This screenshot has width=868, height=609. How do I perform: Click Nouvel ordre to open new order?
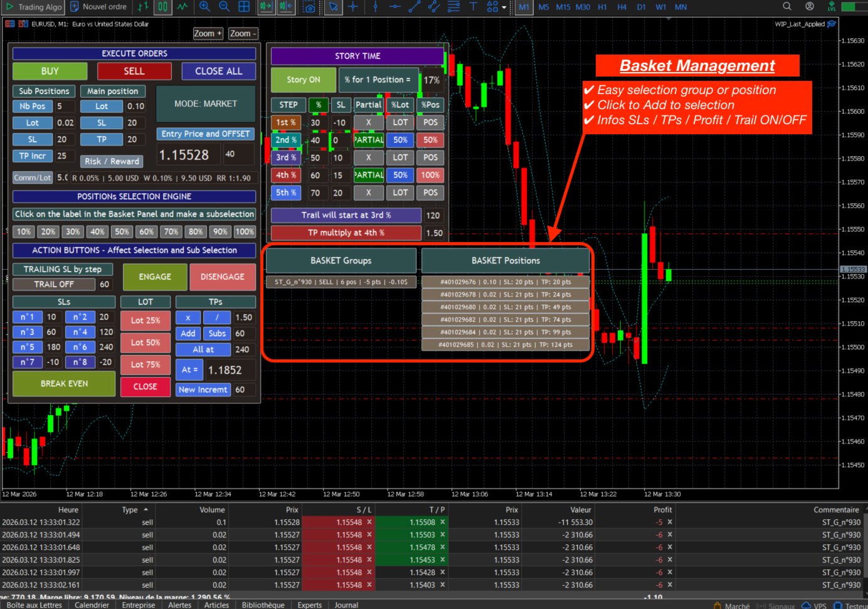[x=98, y=7]
